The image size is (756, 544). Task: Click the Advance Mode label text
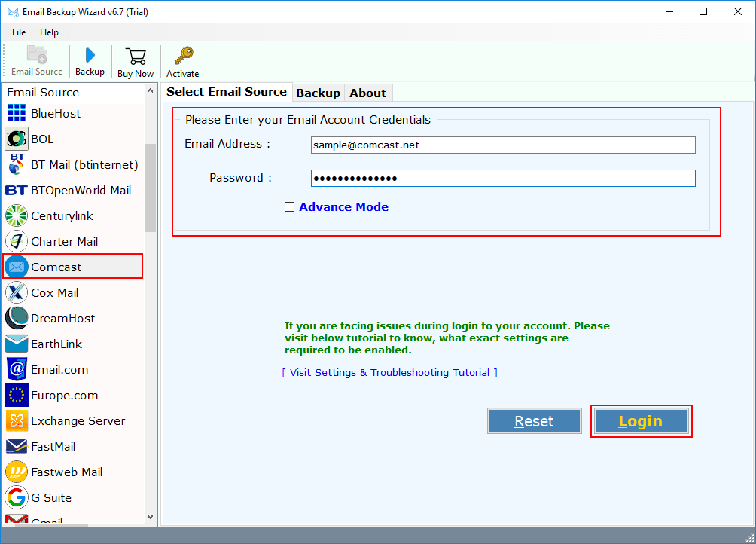344,207
